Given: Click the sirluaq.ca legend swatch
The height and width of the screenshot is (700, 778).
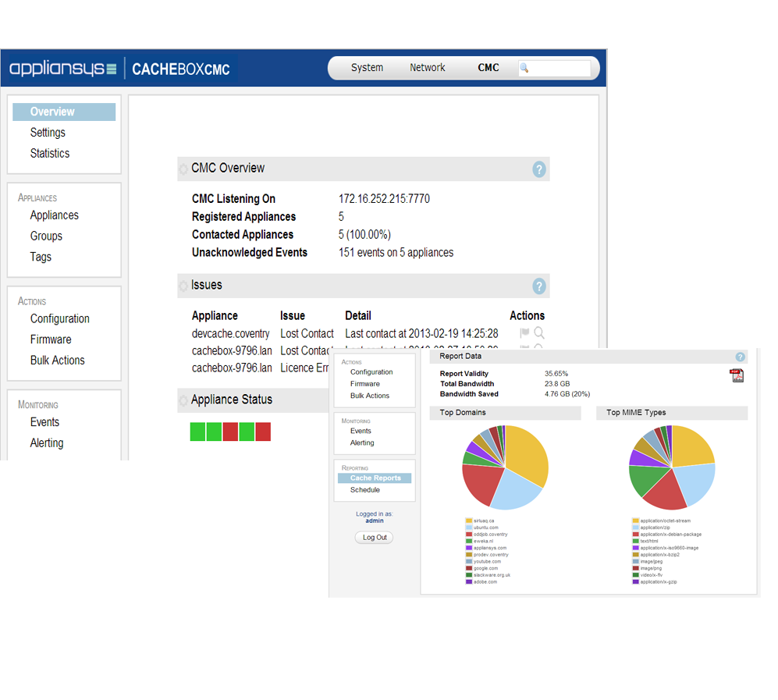Looking at the screenshot, I should pos(468,521).
